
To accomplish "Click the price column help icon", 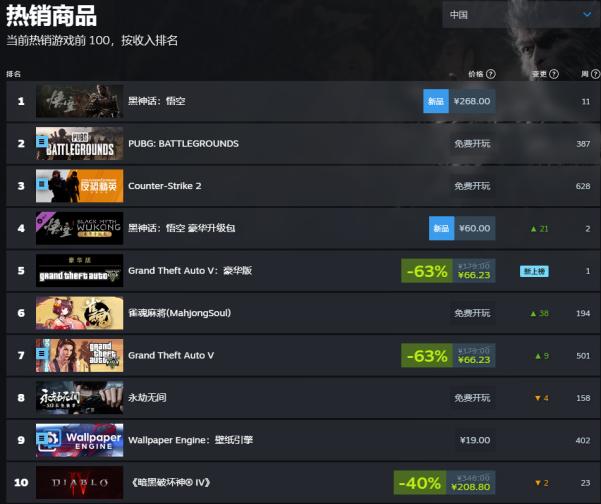I will coord(491,74).
